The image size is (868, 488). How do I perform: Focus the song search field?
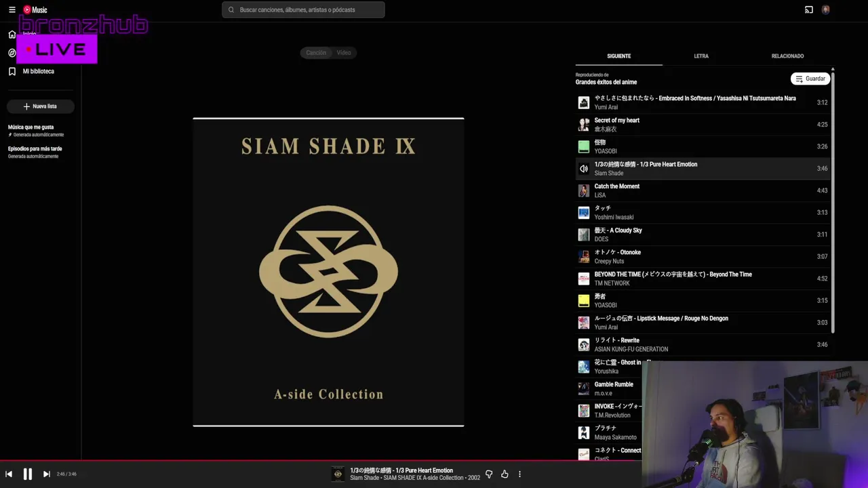click(303, 10)
